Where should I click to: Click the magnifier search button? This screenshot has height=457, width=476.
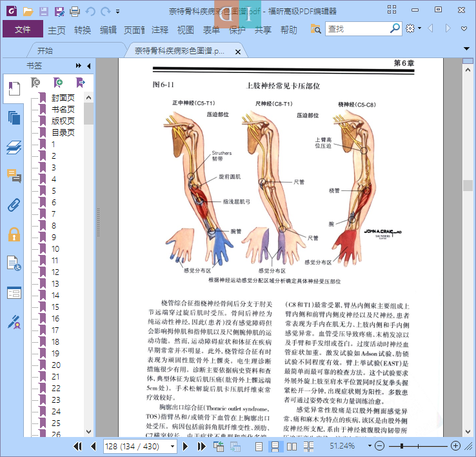point(395,29)
